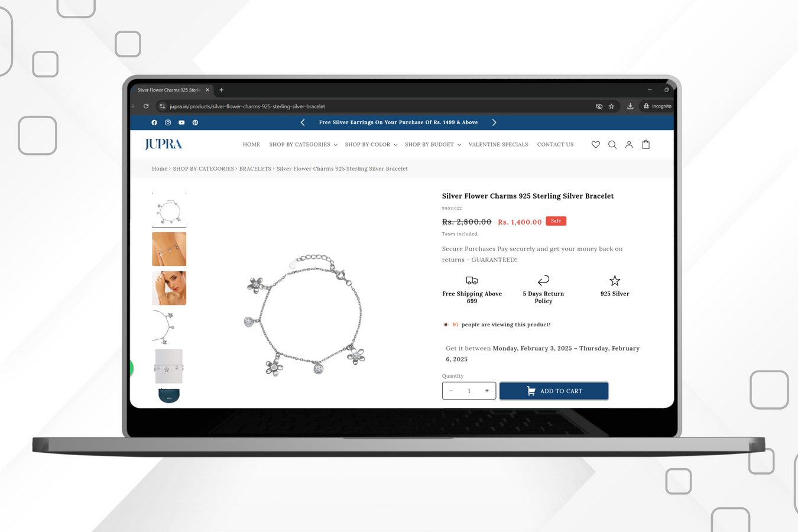798x532 pixels.
Task: Open the shopping bag cart icon
Action: (646, 145)
